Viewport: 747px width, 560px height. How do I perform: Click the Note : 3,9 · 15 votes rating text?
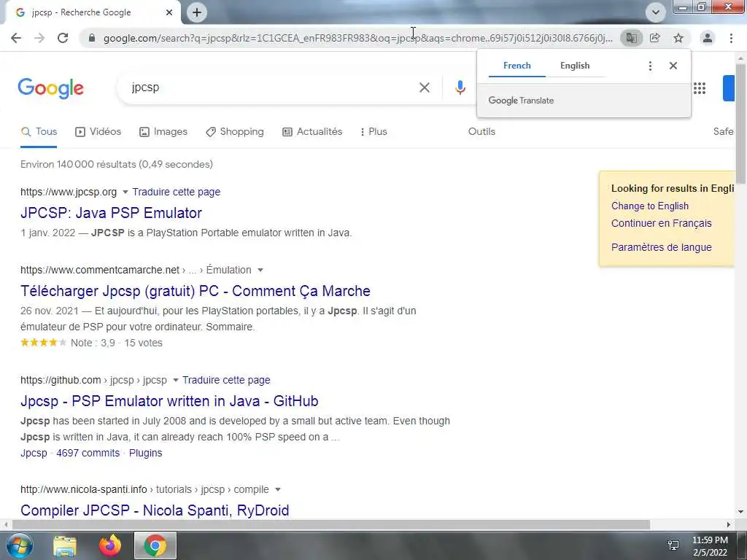point(117,343)
